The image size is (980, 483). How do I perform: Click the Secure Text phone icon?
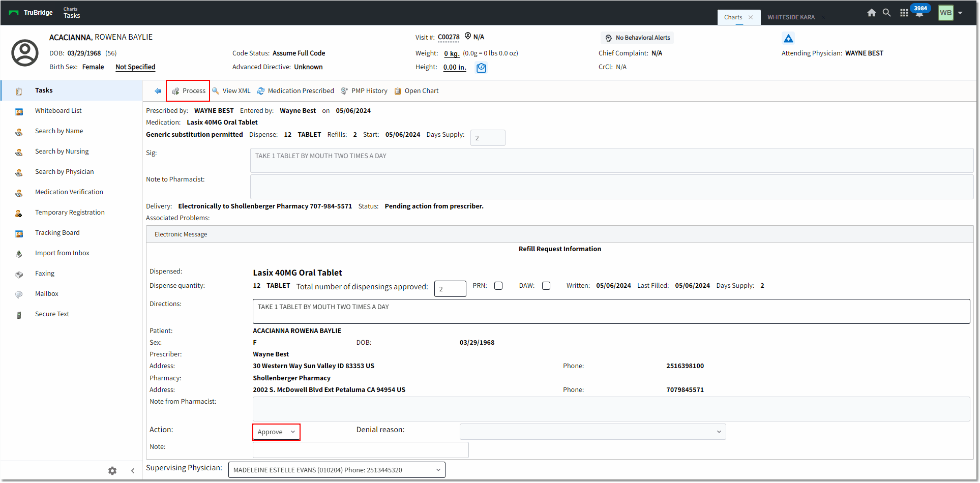(x=19, y=315)
